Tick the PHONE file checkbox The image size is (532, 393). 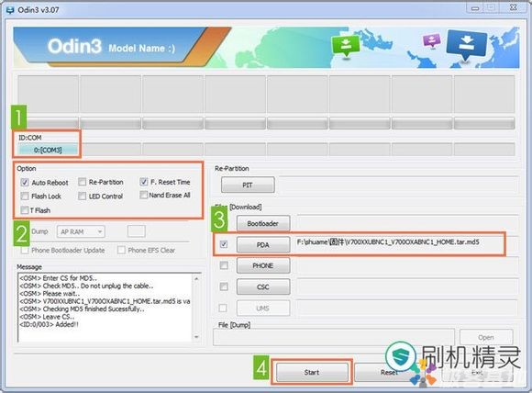224,265
